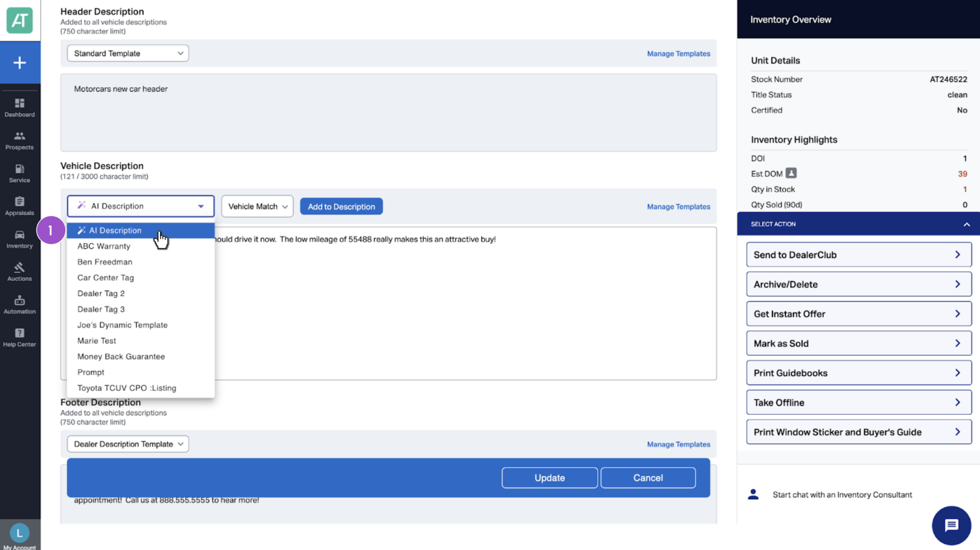Open the Dashboard sidebar item
The image size is (980, 550).
(x=20, y=108)
